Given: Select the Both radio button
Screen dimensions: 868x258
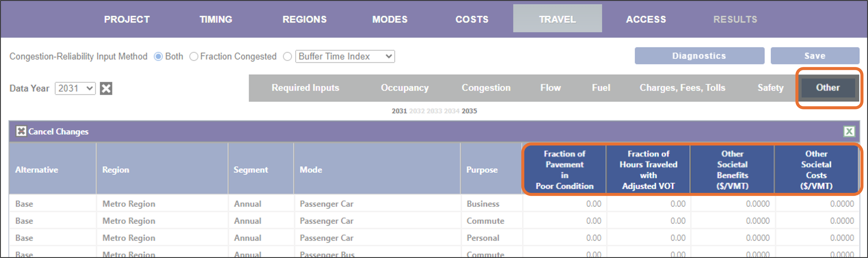Looking at the screenshot, I should click(158, 56).
